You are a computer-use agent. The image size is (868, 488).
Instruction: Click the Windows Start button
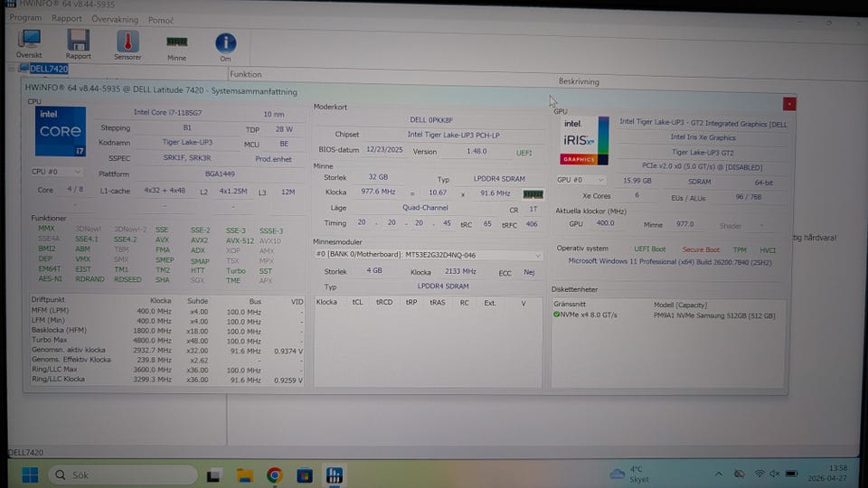(x=30, y=474)
